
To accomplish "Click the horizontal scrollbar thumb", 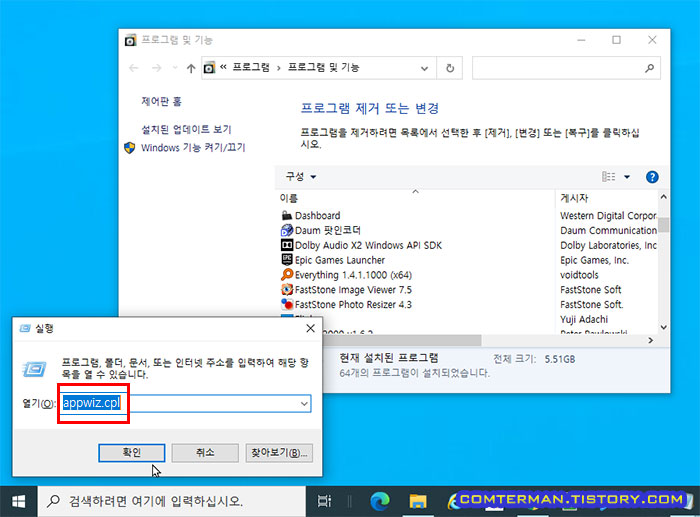I will (x=401, y=340).
